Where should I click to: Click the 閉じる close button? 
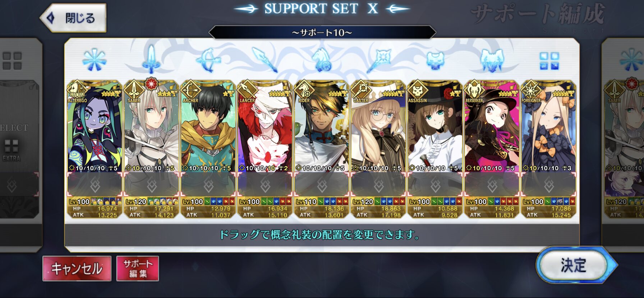click(73, 18)
